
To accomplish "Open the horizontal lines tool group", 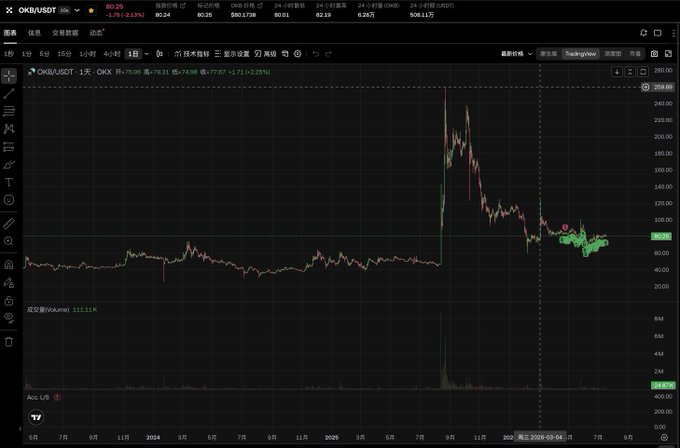I will click(9, 111).
